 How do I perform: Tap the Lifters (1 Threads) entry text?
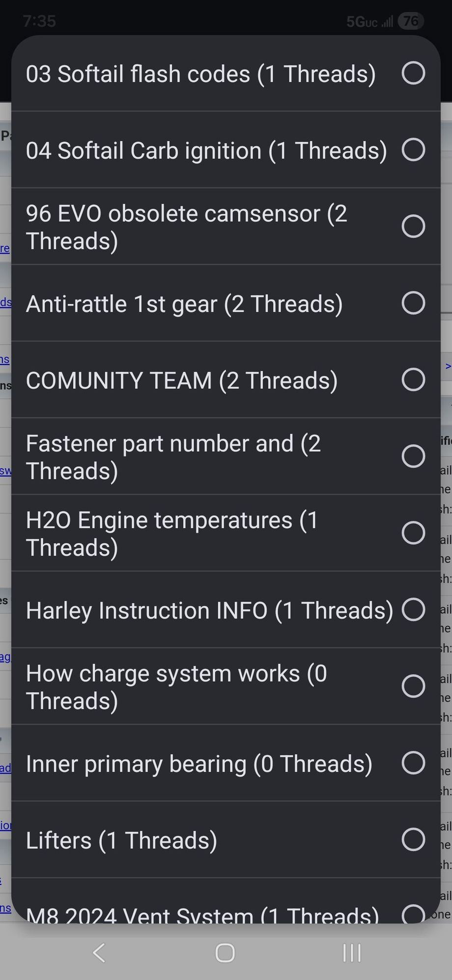(x=121, y=840)
